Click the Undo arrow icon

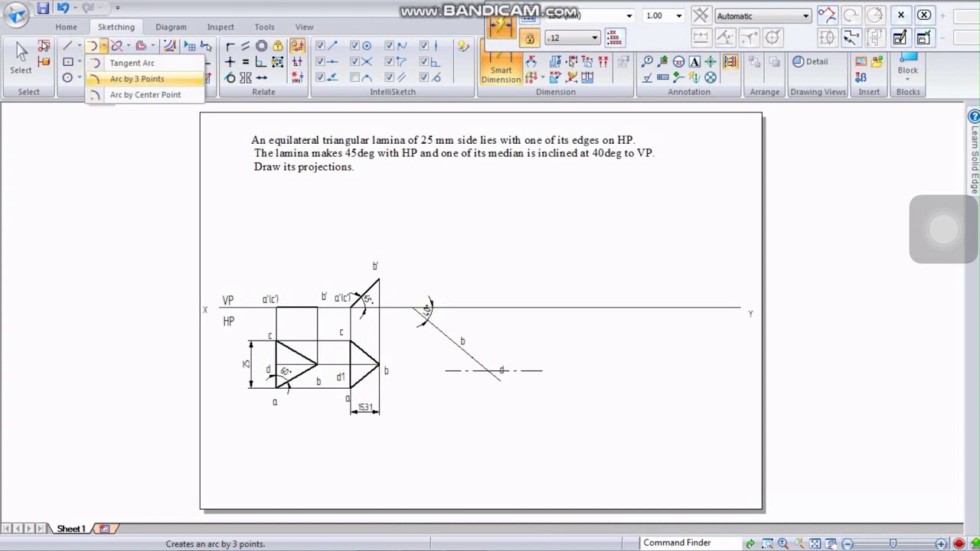tap(62, 8)
